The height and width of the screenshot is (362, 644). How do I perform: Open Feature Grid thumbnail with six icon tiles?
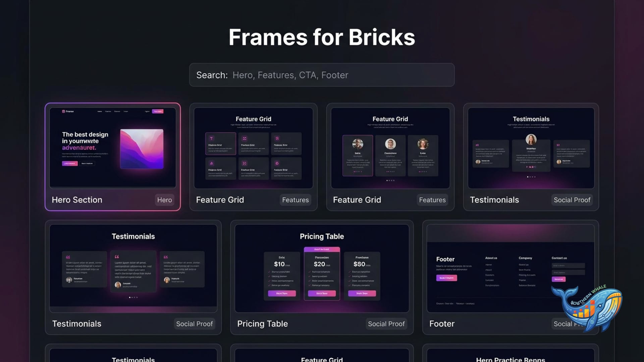pyautogui.click(x=253, y=148)
